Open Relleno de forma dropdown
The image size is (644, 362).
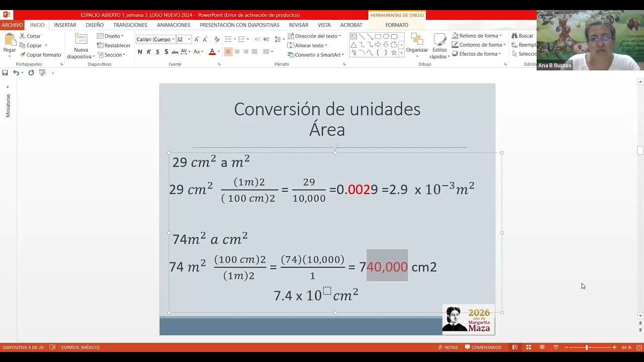[x=477, y=36]
